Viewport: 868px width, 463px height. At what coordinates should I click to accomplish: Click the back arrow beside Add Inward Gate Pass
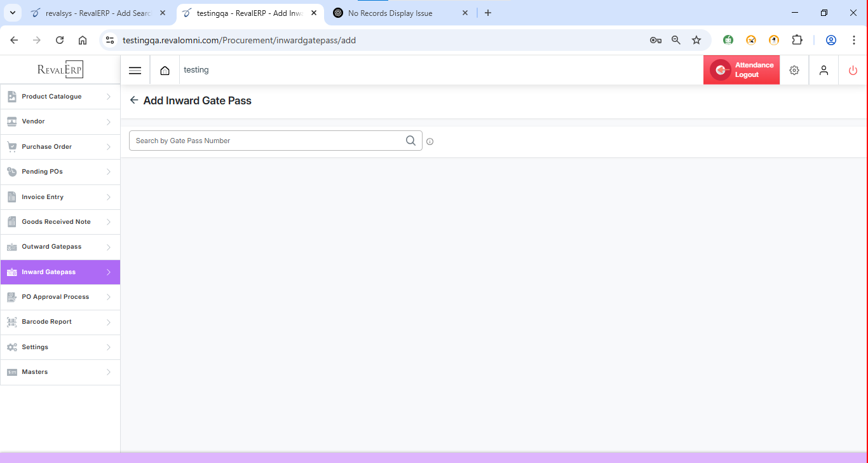(x=133, y=100)
